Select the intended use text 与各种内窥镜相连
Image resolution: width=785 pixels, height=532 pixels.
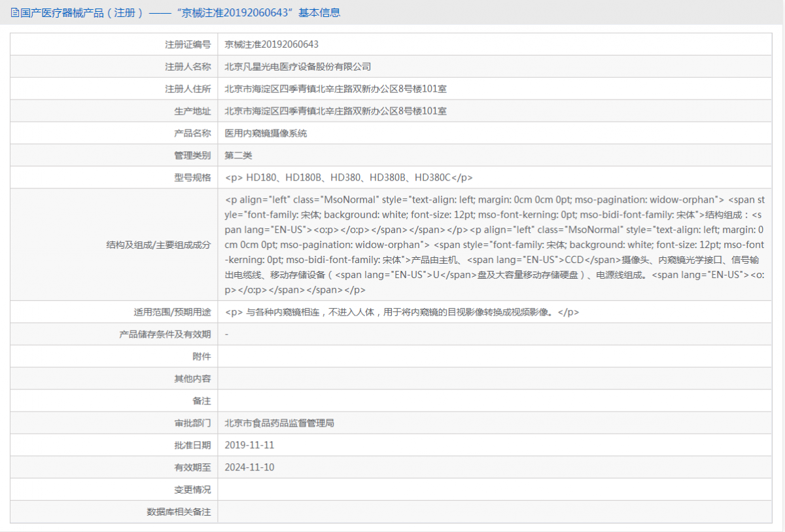pyautogui.click(x=402, y=312)
